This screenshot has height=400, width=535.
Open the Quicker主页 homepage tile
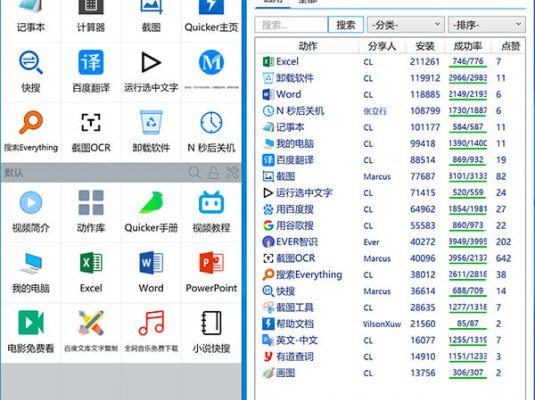(211, 17)
